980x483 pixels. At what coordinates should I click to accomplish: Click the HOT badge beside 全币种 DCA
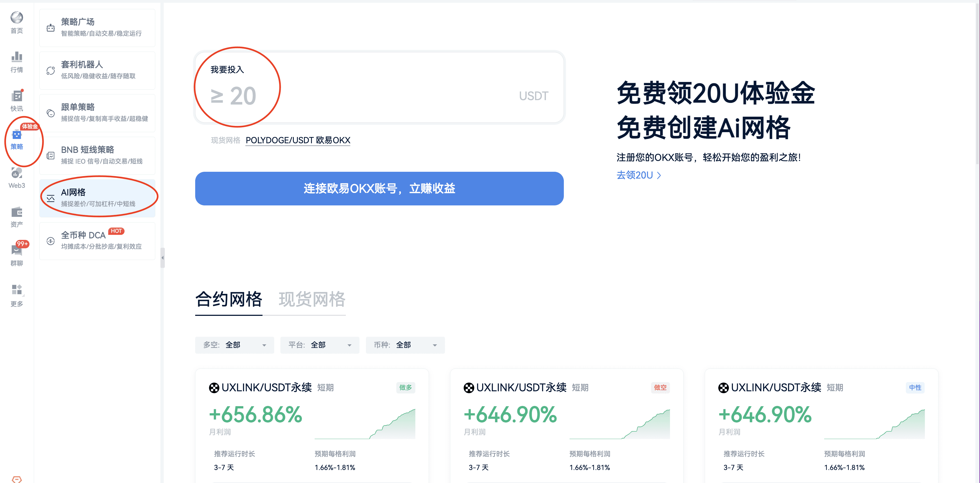pyautogui.click(x=116, y=231)
